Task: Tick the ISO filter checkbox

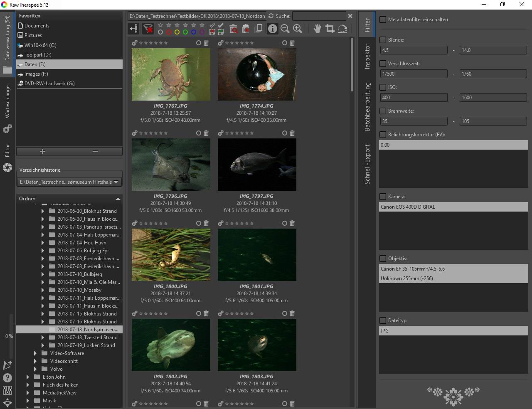Action: pyautogui.click(x=383, y=87)
